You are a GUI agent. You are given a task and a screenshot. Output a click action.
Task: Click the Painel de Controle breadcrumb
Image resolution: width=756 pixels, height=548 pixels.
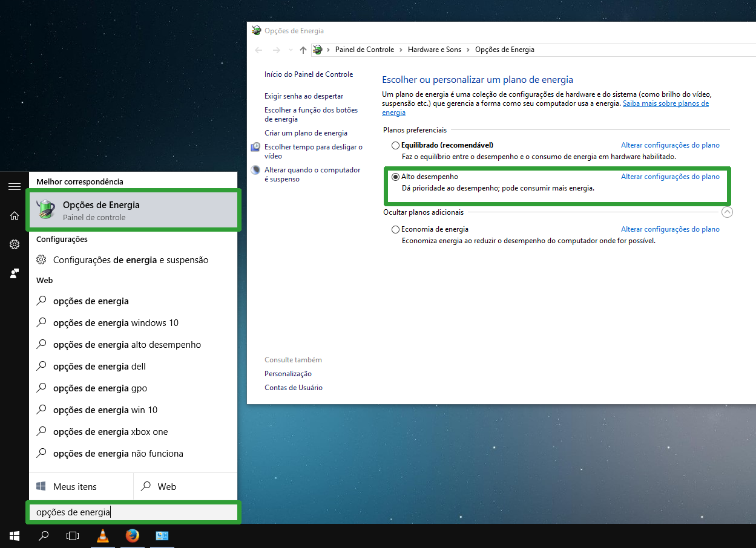point(364,50)
